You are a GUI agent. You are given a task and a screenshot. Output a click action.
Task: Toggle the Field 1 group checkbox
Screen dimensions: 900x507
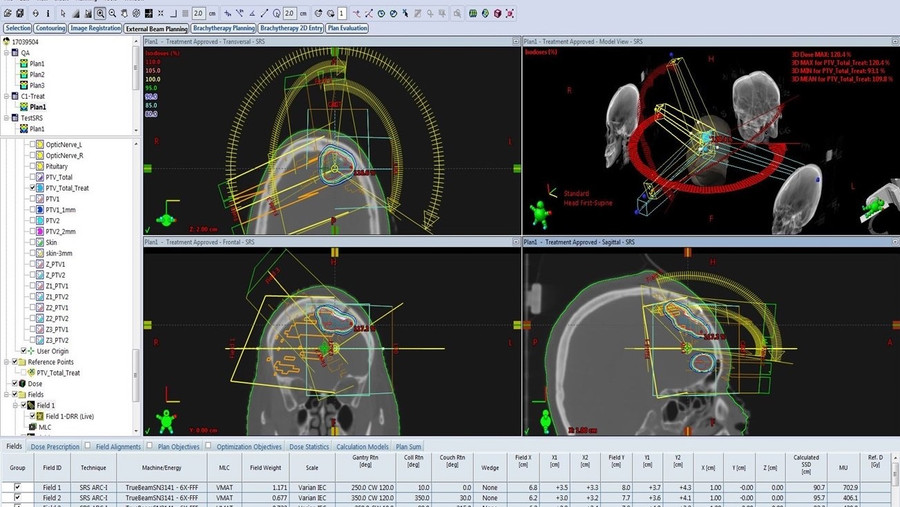click(17, 486)
